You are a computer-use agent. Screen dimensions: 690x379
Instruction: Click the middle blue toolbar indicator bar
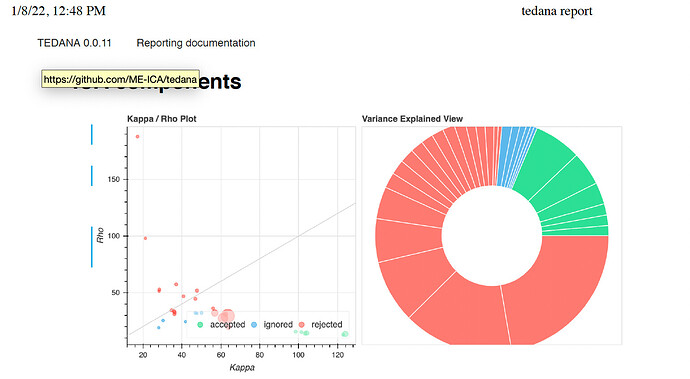point(92,176)
